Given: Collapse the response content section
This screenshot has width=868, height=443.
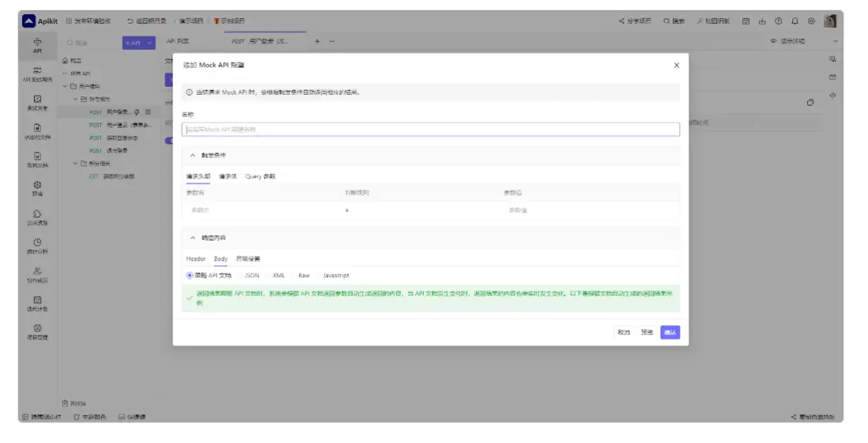Looking at the screenshot, I should 193,238.
